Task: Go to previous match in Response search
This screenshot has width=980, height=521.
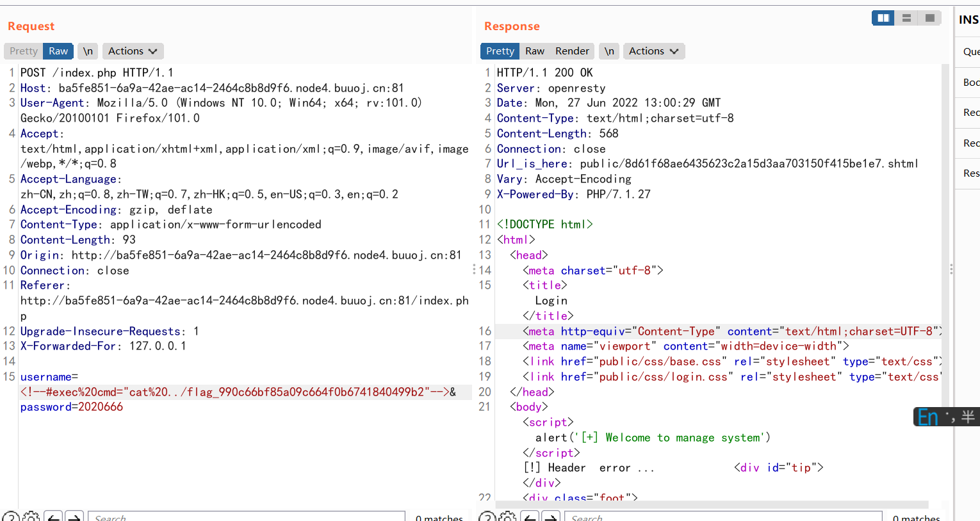Action: (530, 517)
